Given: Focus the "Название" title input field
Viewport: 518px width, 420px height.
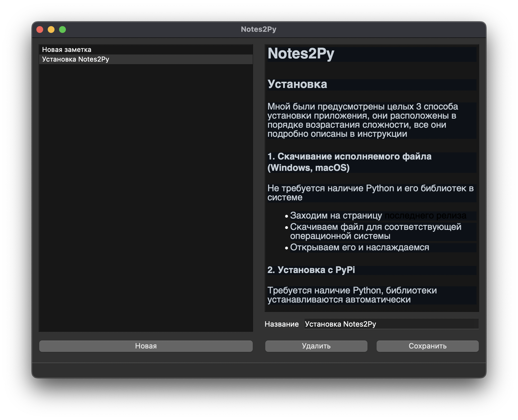Looking at the screenshot, I should point(391,324).
